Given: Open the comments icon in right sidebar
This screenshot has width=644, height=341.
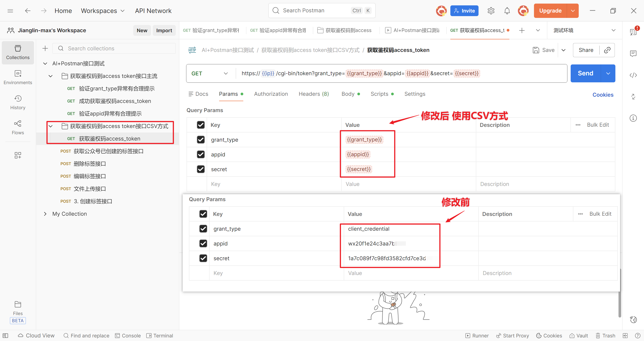Looking at the screenshot, I should (633, 53).
